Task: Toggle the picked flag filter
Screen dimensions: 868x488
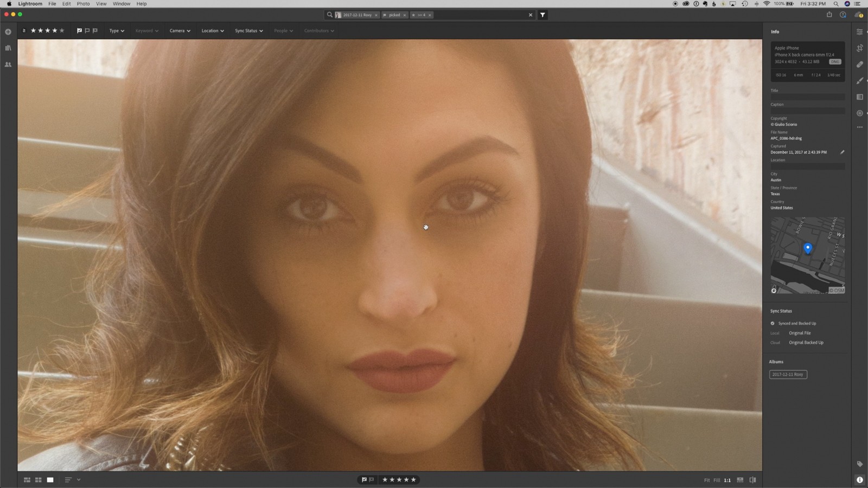Action: (x=79, y=31)
